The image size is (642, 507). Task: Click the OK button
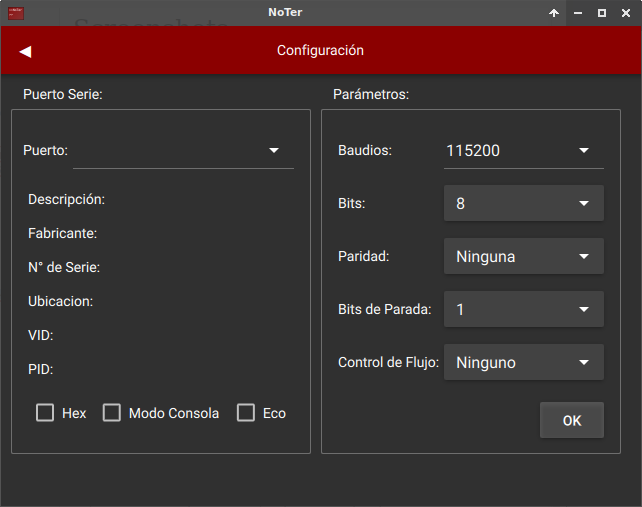click(572, 420)
